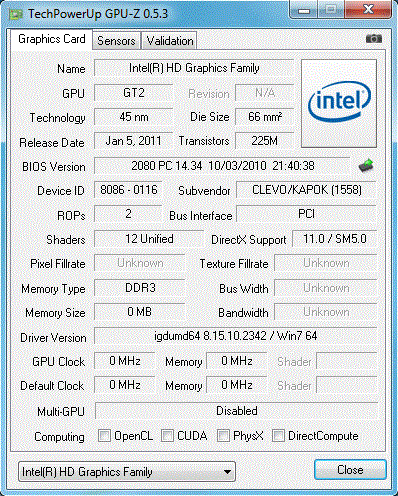This screenshot has width=398, height=496.
Task: Click the Transistors field 225M
Action: pos(265,141)
